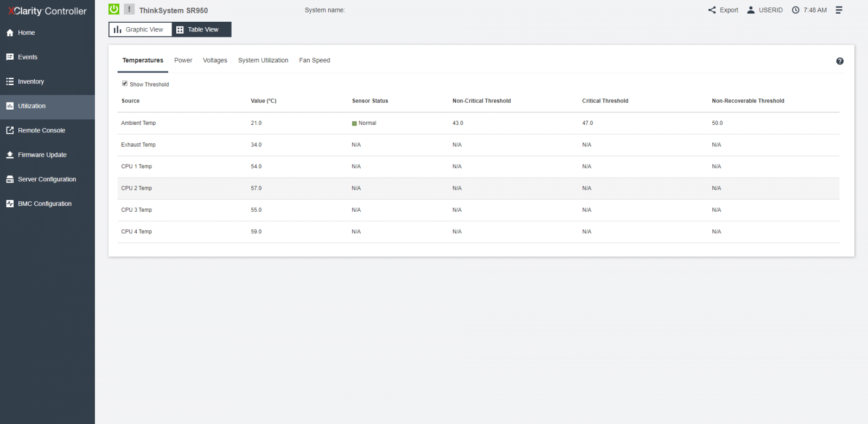Screen dimensions: 868x424
Task: Click the 34.0 exhaust temperature value
Action: click(256, 145)
